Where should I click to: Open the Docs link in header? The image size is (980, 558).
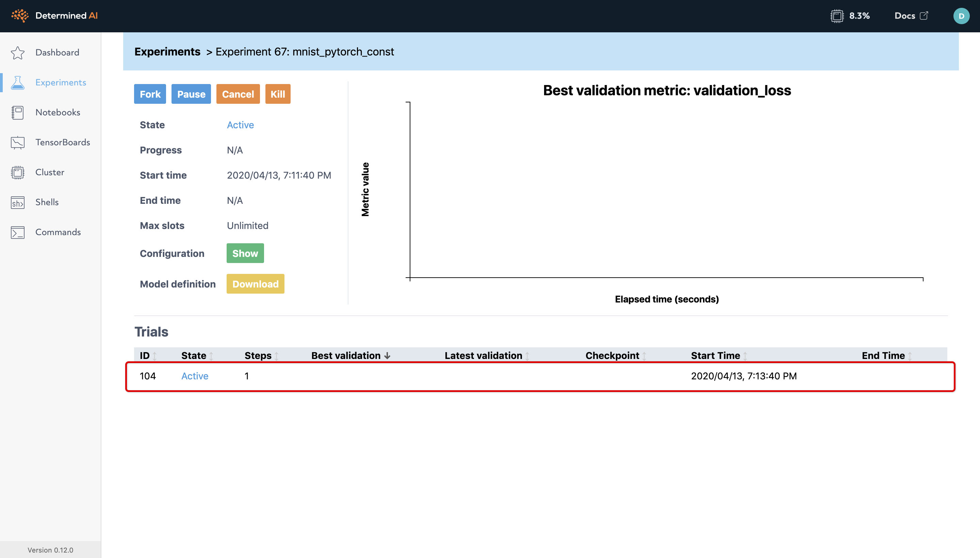coord(904,16)
